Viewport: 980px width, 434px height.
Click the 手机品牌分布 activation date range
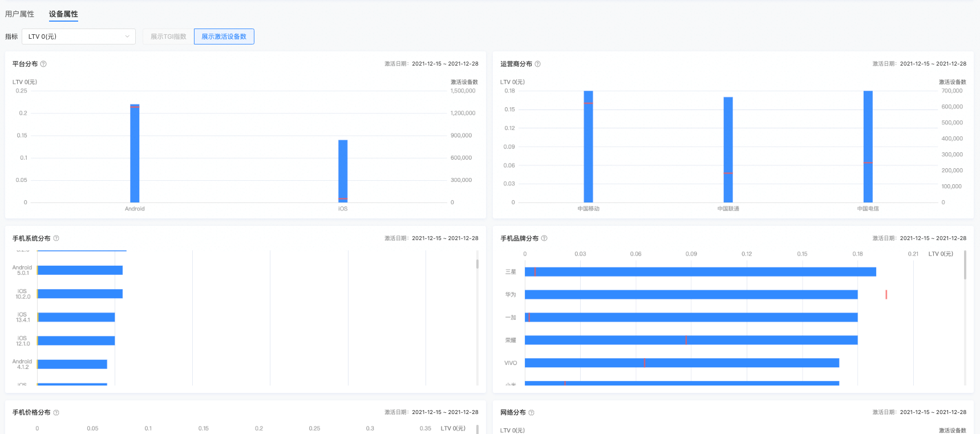933,238
